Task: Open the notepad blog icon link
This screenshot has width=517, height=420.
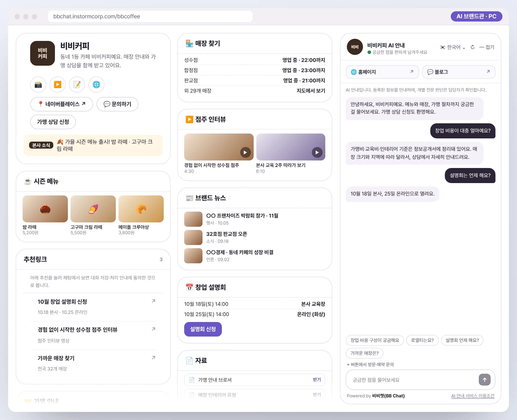Action: (x=77, y=85)
